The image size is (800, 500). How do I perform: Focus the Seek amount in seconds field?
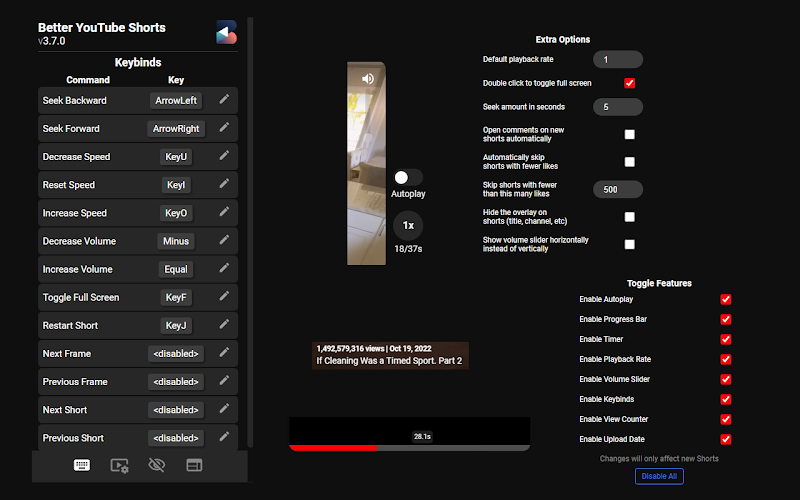click(x=618, y=107)
